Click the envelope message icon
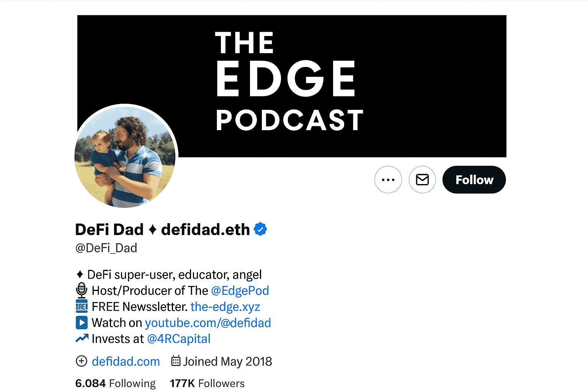The image size is (588, 392). (x=422, y=180)
